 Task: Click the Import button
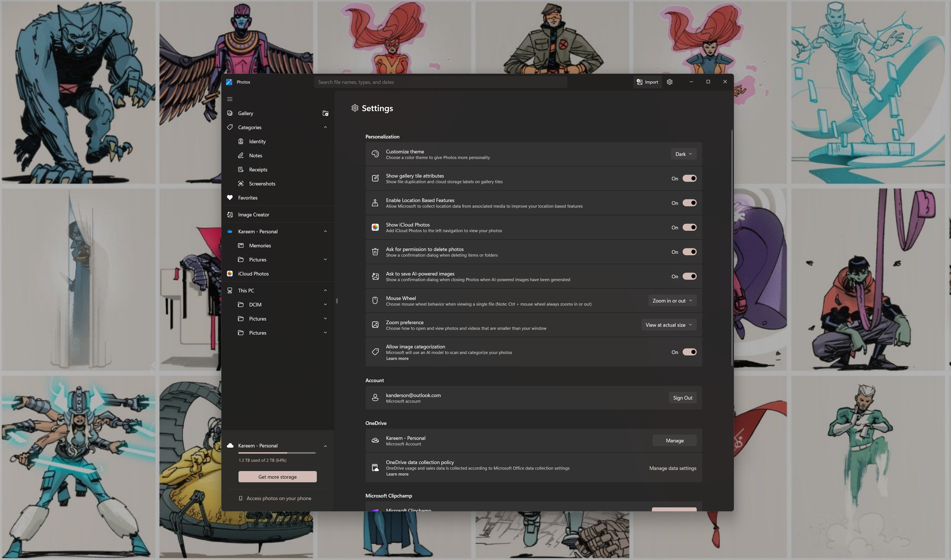[647, 82]
